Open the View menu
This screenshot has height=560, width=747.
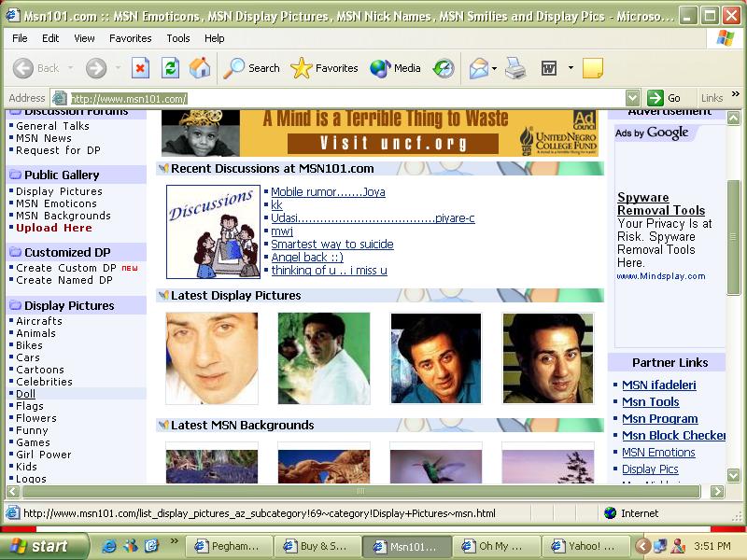84,38
